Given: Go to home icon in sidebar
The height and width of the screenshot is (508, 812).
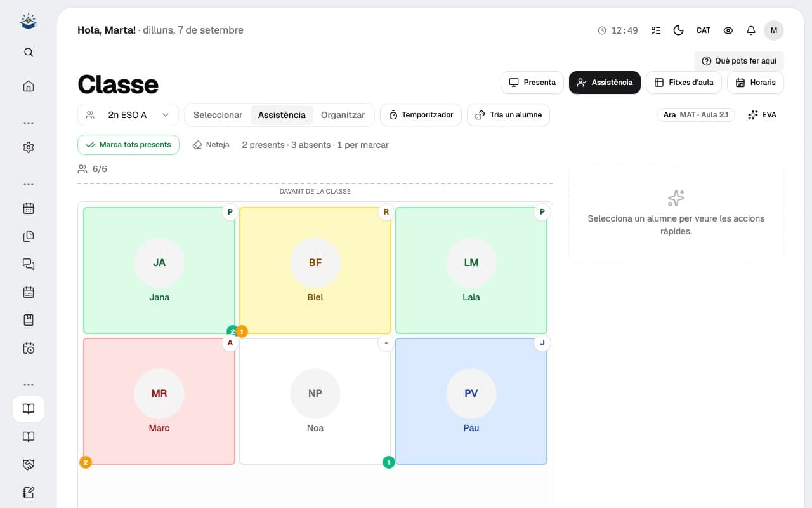Looking at the screenshot, I should [29, 86].
